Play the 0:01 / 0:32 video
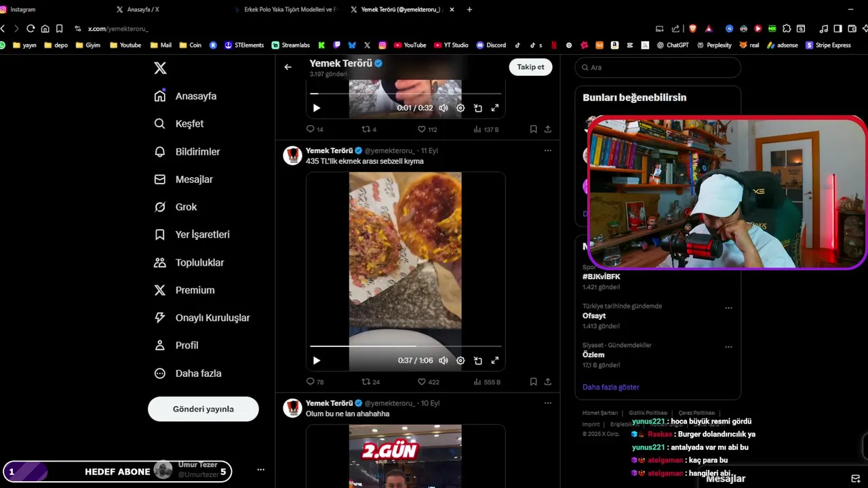 316,108
